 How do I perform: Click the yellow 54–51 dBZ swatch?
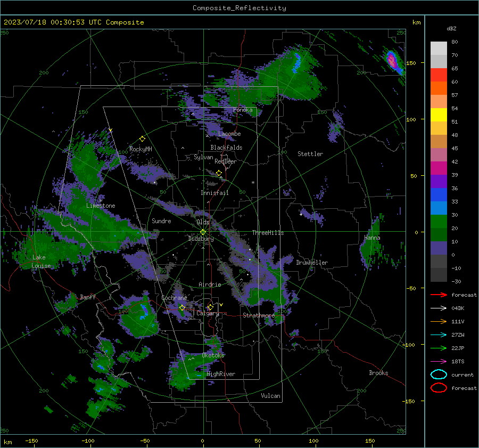tap(439, 115)
